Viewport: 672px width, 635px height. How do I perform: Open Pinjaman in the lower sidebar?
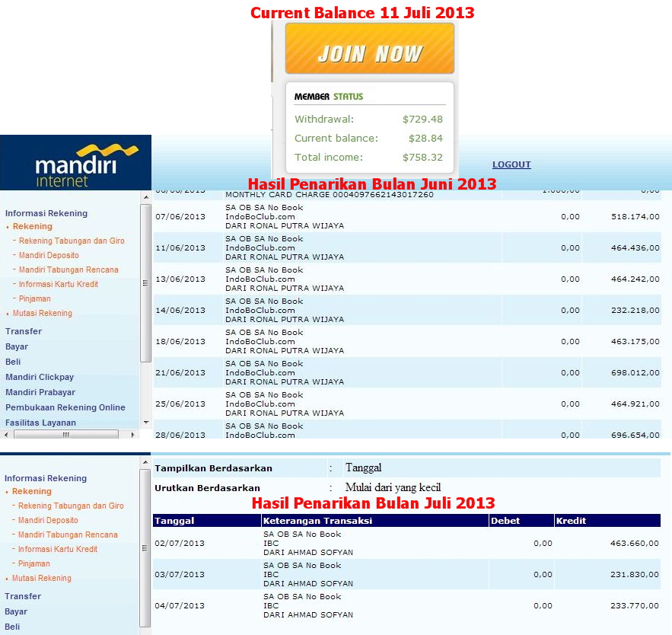[x=33, y=564]
